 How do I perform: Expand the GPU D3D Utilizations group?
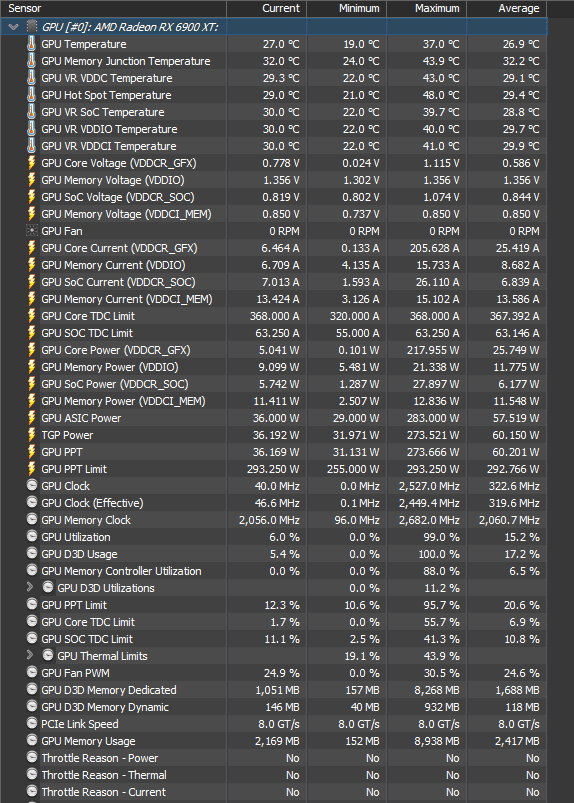click(x=30, y=587)
